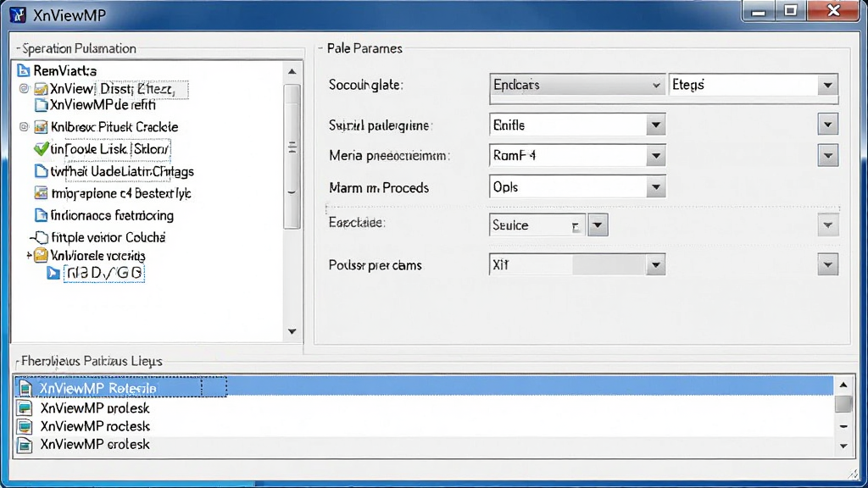Image resolution: width=868 pixels, height=488 pixels.
Task: Open the RomF 4 dropdown
Action: [655, 156]
